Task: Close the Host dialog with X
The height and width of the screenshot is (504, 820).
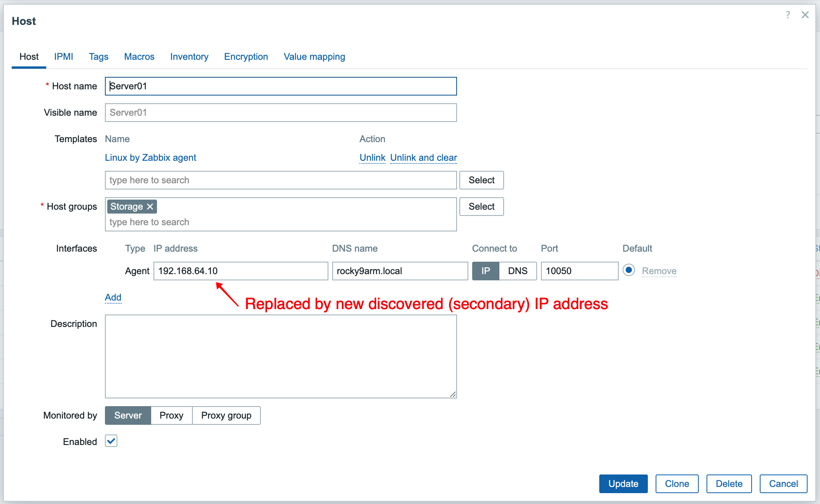Action: click(805, 15)
